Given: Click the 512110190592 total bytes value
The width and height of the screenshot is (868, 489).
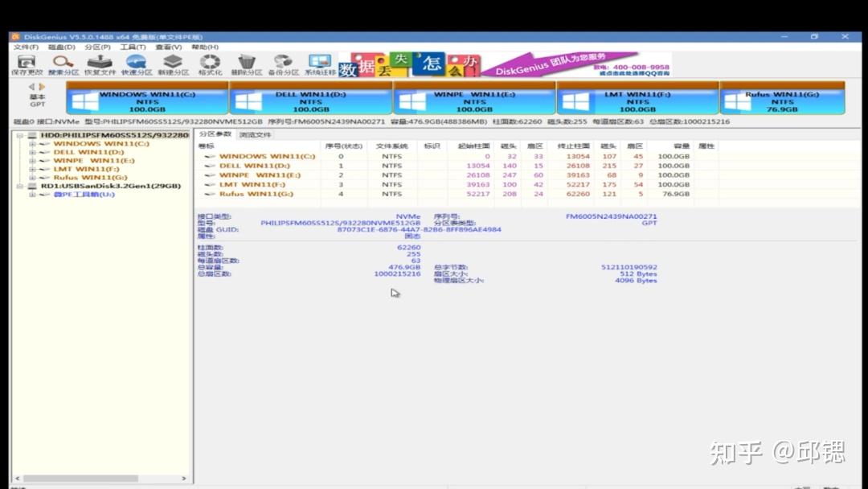Looking at the screenshot, I should point(629,267).
